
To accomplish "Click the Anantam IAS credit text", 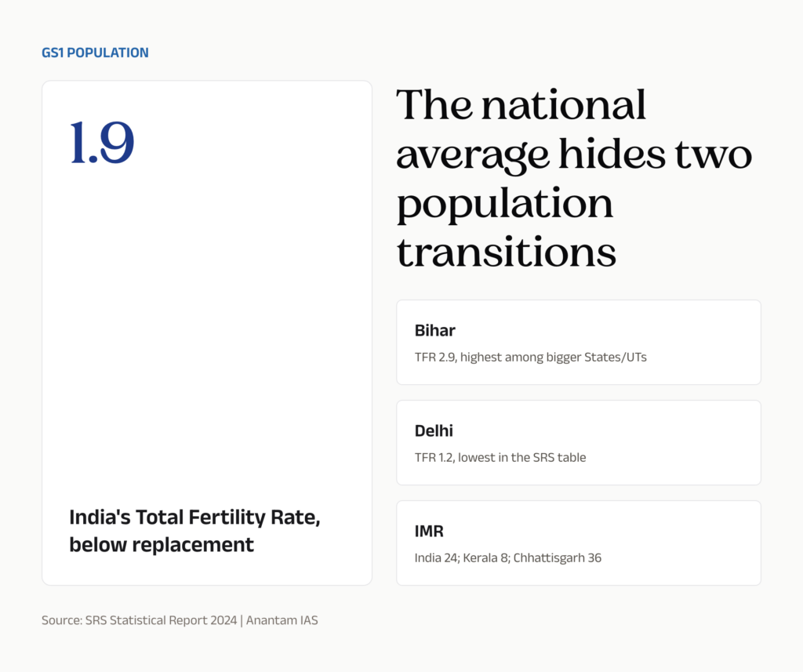I will click(282, 620).
